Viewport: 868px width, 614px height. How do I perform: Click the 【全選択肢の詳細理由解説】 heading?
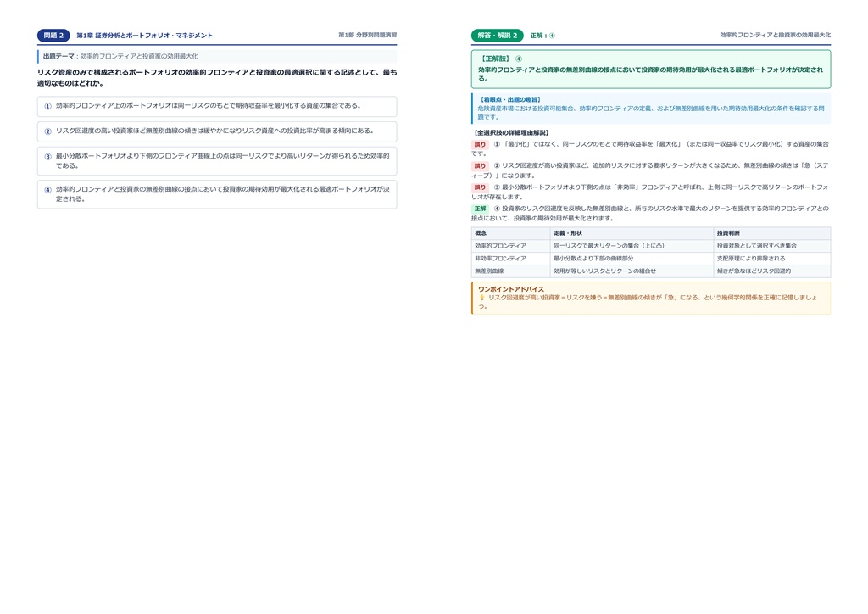click(511, 133)
